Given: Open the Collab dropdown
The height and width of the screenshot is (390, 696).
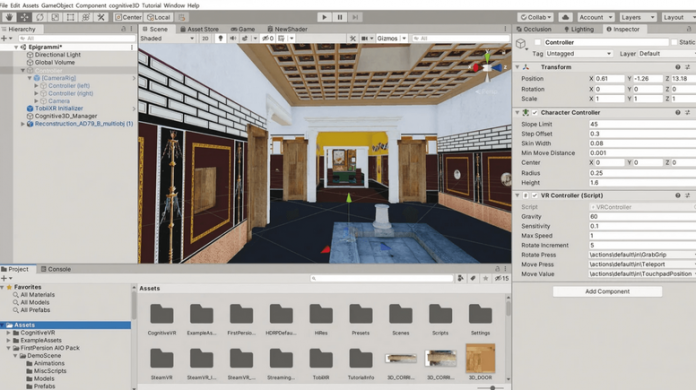Looking at the screenshot, I should (535, 17).
